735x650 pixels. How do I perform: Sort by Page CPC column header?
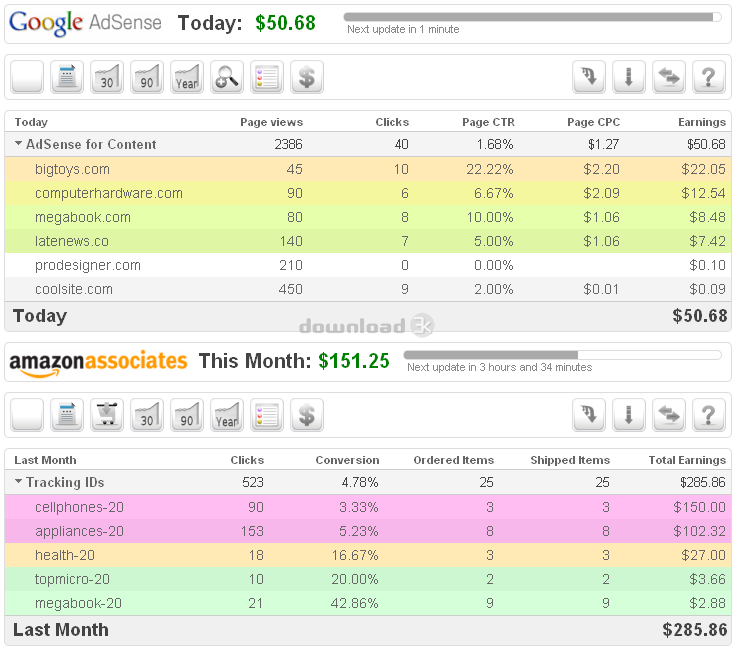click(593, 122)
